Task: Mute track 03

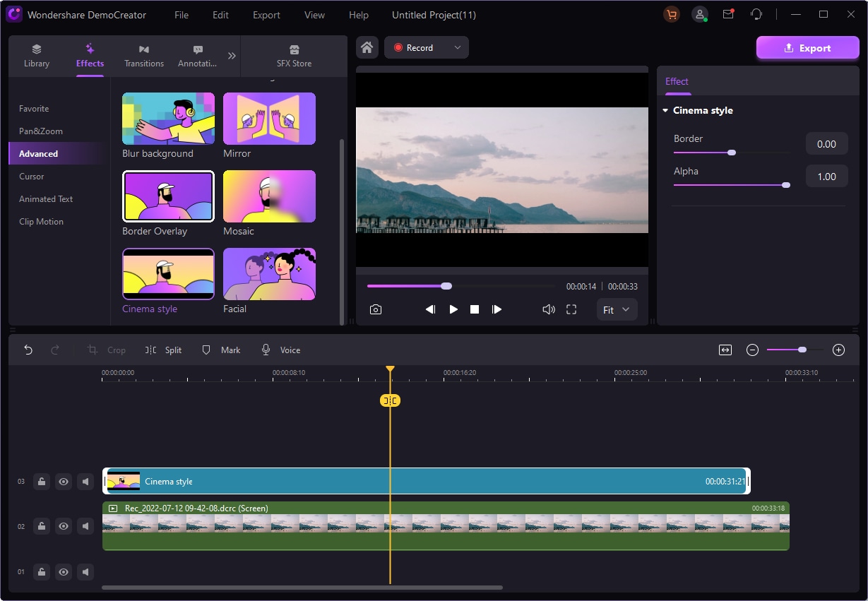Action: [x=85, y=482]
